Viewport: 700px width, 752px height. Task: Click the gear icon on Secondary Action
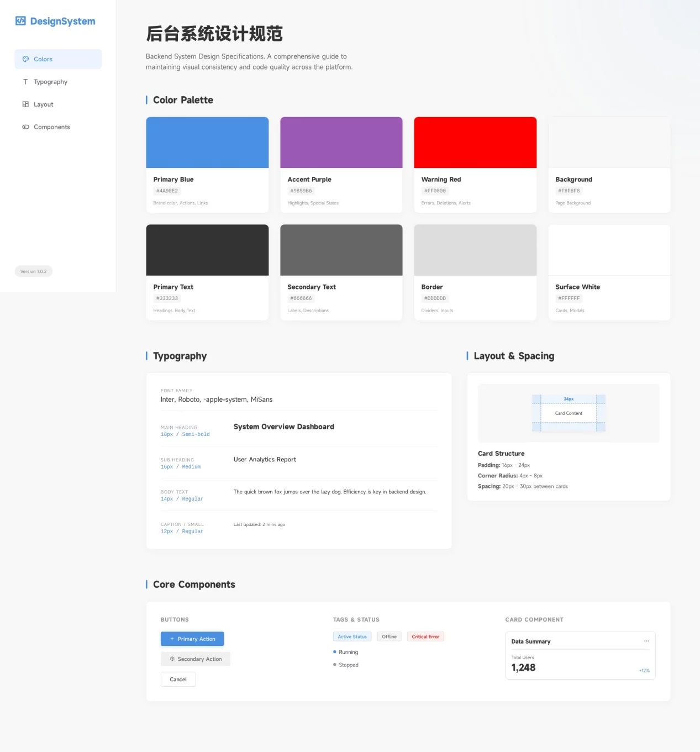point(172,659)
